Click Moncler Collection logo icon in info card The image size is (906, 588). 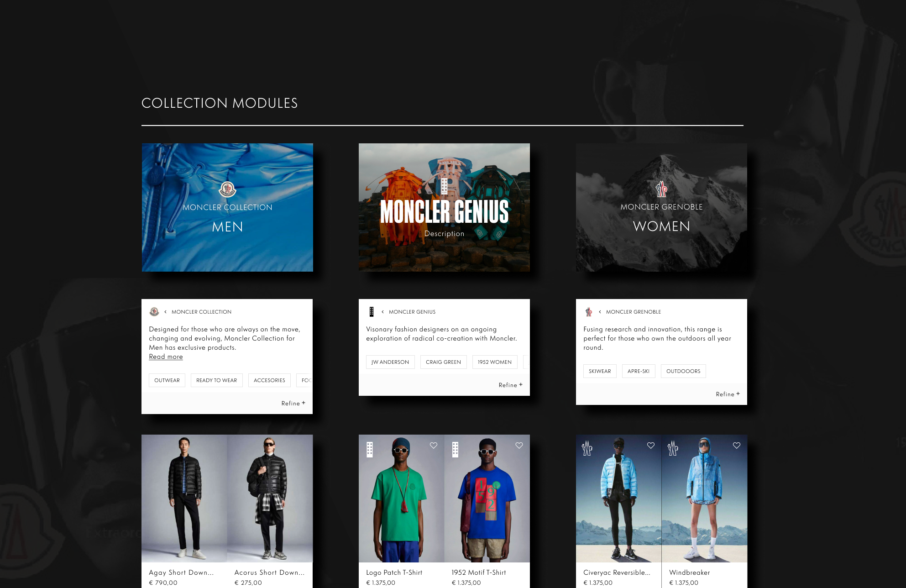click(x=154, y=312)
